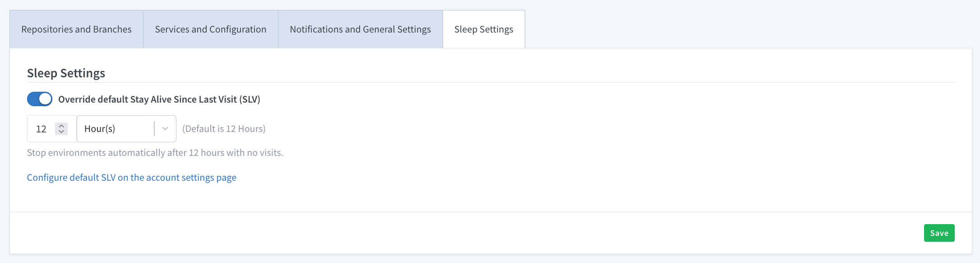Click the divider beside the dropdown chevron
This screenshot has height=263, width=980.
(x=154, y=129)
